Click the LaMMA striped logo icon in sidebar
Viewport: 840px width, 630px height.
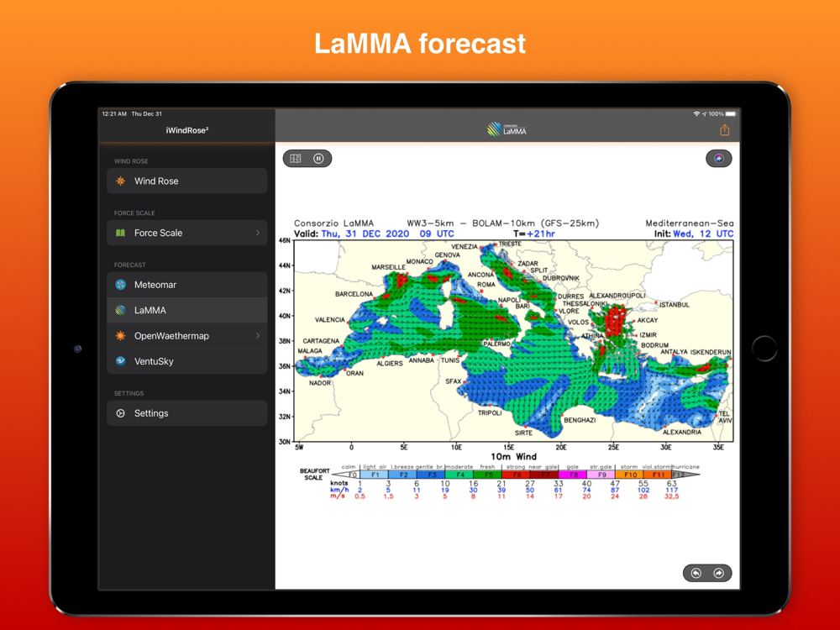coord(120,310)
